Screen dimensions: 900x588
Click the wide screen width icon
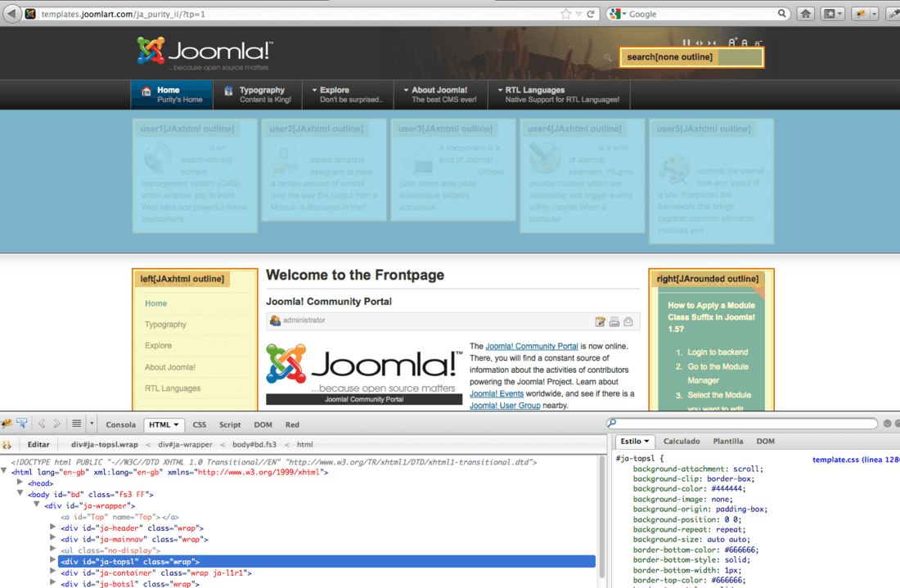[699, 43]
